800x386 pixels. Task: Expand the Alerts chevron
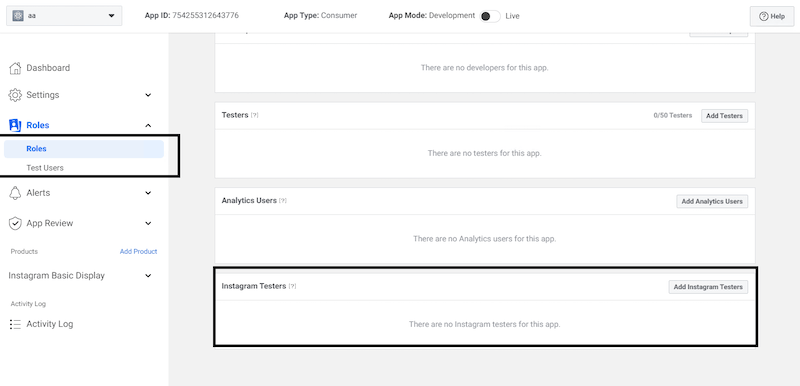(x=148, y=193)
